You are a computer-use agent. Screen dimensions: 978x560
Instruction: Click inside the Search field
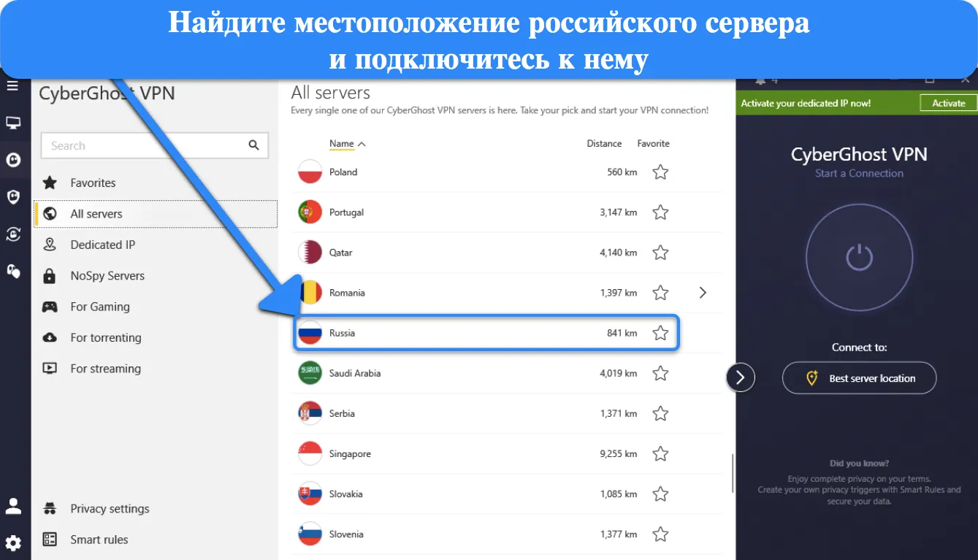point(155,145)
